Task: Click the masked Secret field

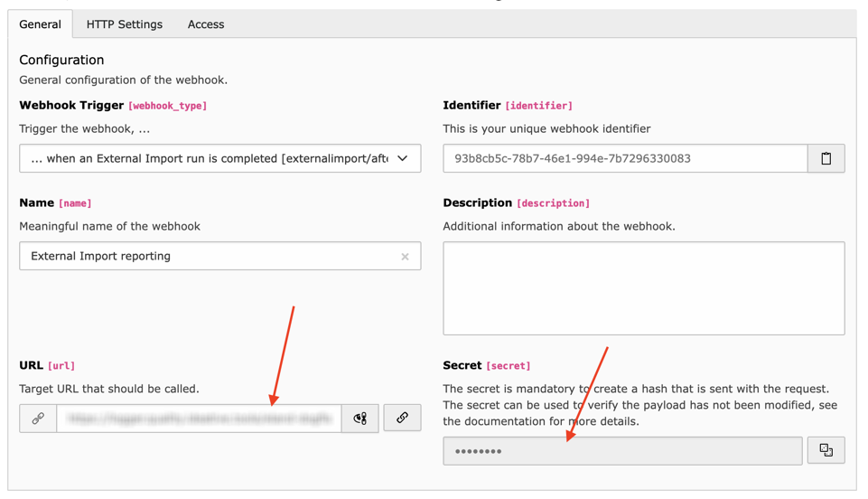Action: (x=622, y=451)
